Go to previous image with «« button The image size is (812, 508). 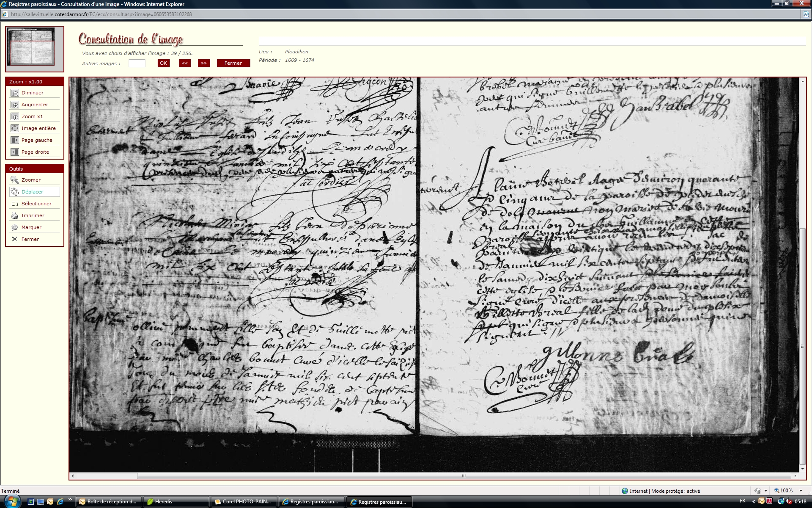pyautogui.click(x=185, y=63)
